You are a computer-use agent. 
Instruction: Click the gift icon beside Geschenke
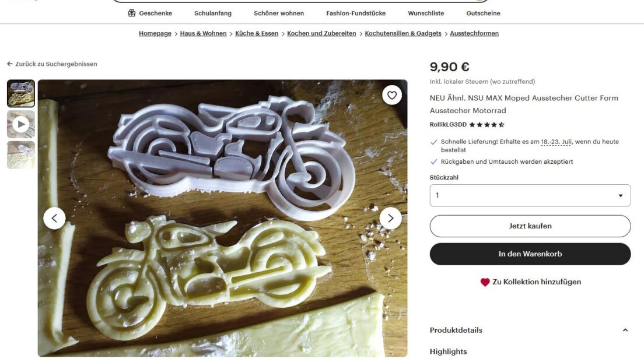131,13
